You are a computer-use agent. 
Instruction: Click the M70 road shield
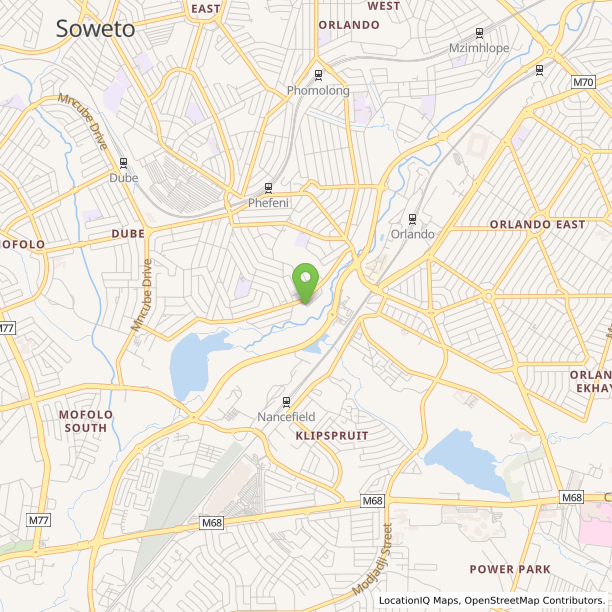click(584, 82)
